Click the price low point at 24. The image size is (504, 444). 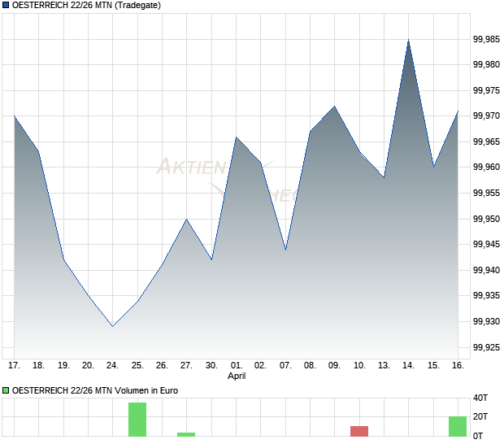pyautogui.click(x=112, y=326)
